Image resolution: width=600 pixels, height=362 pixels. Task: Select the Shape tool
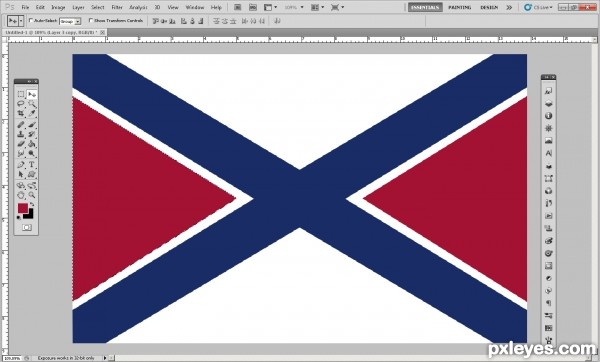coord(32,174)
